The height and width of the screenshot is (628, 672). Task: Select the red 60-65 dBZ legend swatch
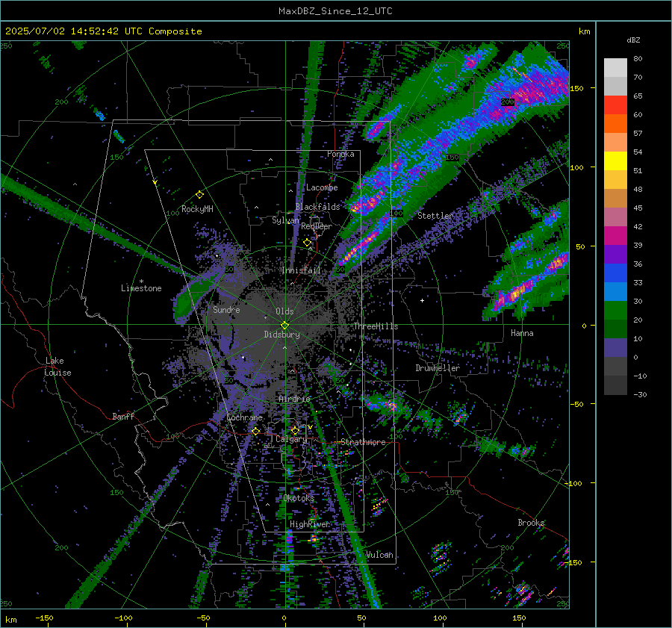coord(615,105)
